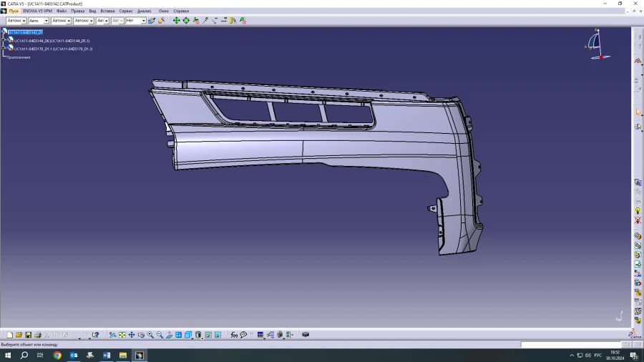Click the Zoom In magnifier icon
The image size is (644, 362).
click(x=150, y=335)
